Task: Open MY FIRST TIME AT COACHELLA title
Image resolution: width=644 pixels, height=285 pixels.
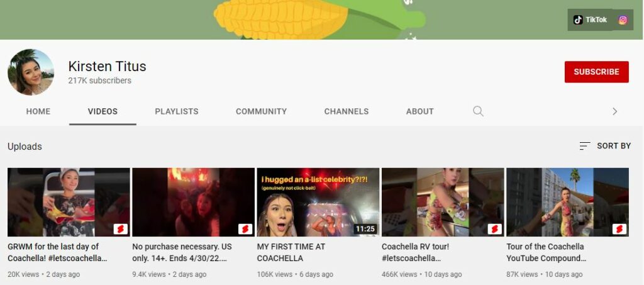Action: (291, 252)
